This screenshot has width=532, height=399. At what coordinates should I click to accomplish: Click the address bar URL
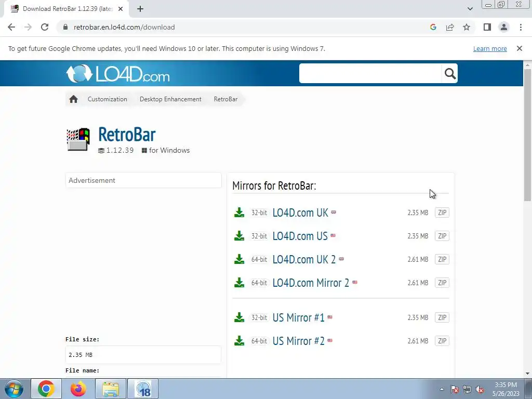[x=124, y=27]
